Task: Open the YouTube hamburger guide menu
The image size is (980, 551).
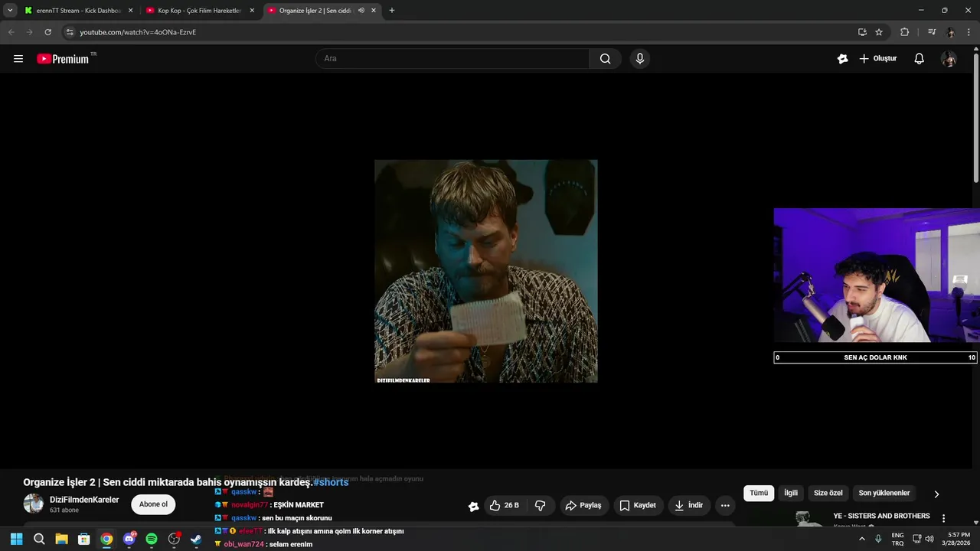Action: click(18, 59)
